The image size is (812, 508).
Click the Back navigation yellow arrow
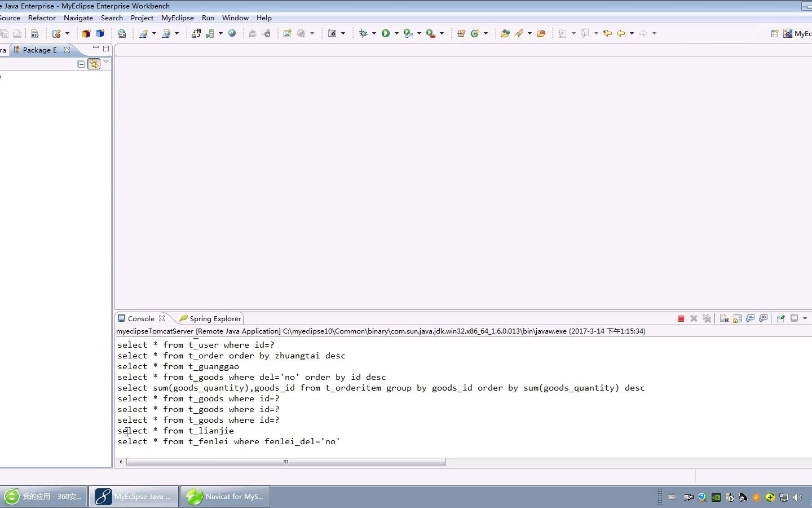tap(621, 33)
